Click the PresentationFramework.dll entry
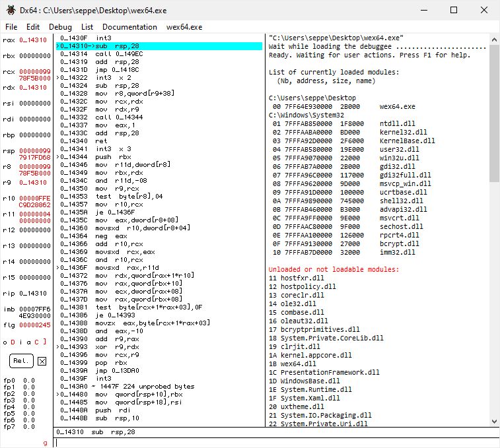Viewport: 500px width, 448px height. pos(324,373)
